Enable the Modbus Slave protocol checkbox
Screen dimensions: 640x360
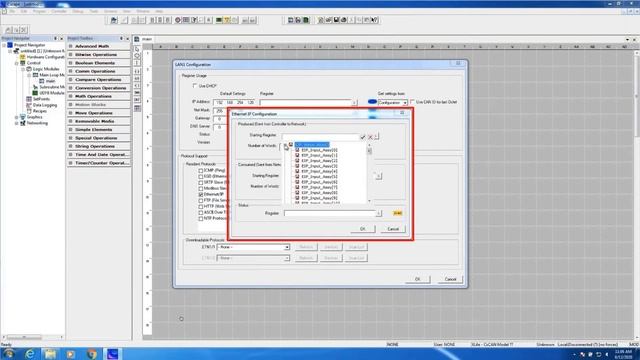[201, 189]
